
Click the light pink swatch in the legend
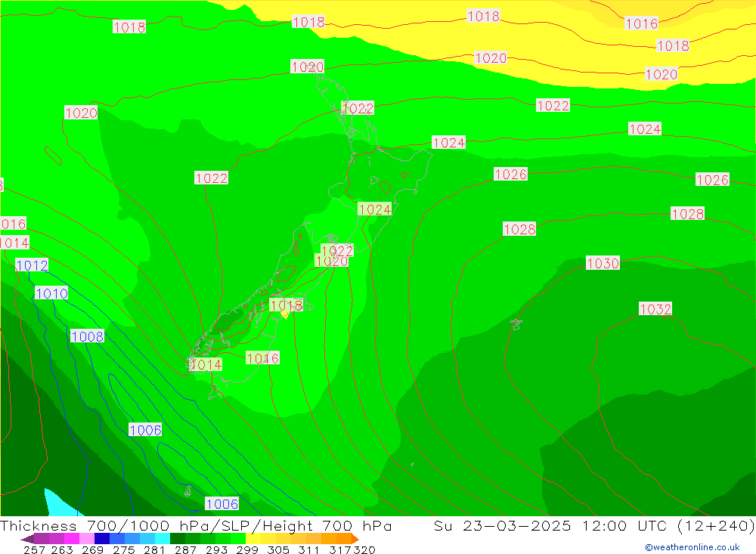tap(87, 539)
